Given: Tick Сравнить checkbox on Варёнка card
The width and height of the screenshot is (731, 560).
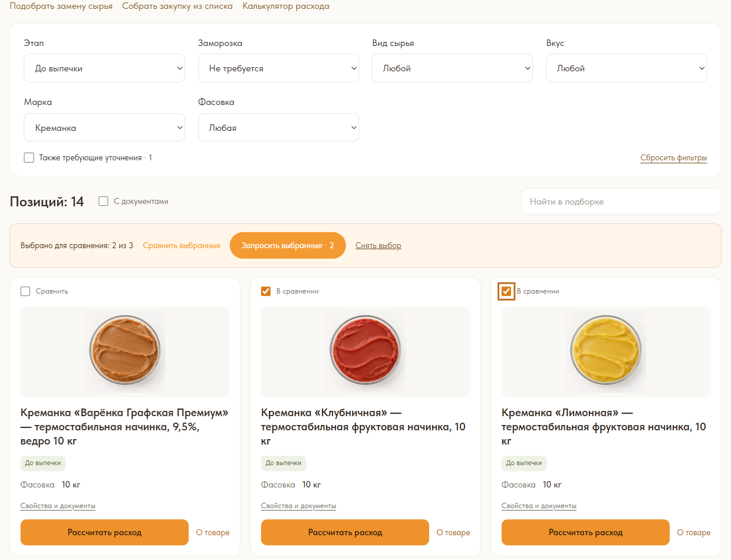Looking at the screenshot, I should point(25,291).
